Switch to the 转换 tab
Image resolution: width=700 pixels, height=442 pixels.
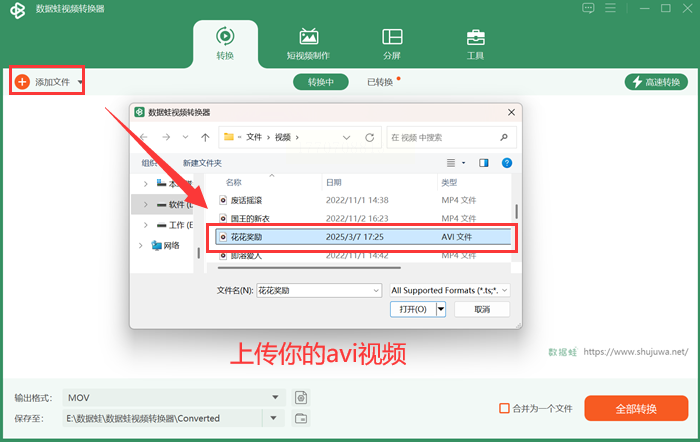(x=225, y=44)
